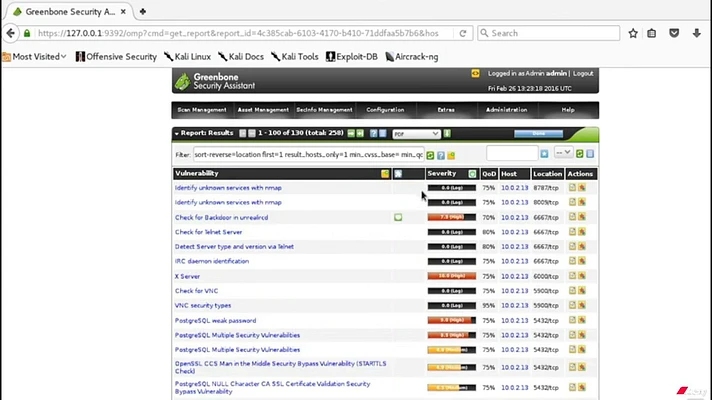Screen dimensions: 712x400
Task: Open Asset Management menu
Action: point(263,110)
